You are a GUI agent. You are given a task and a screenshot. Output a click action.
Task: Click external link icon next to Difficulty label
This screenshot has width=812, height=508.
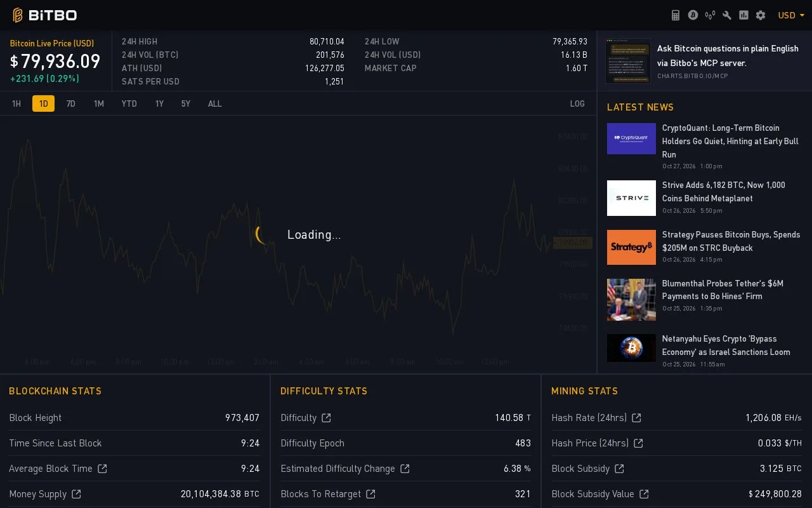click(326, 418)
